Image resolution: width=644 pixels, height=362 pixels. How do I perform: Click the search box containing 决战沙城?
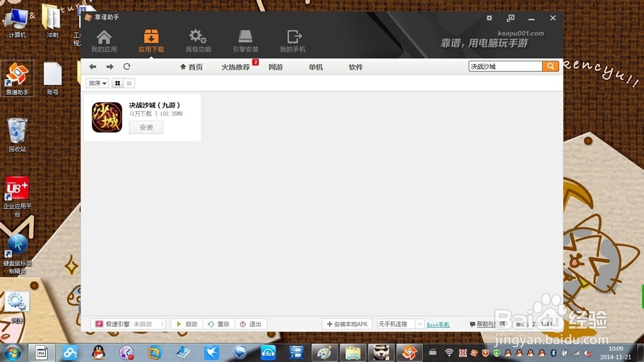(x=506, y=66)
